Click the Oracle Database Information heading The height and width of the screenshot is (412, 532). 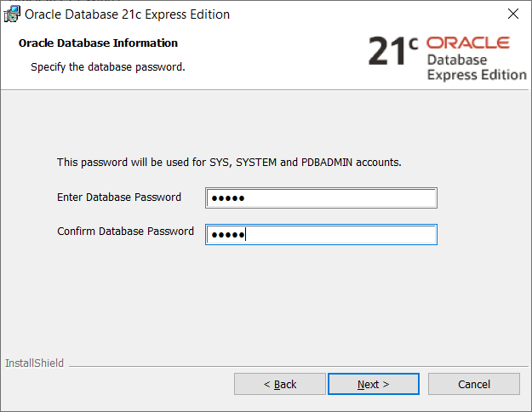[98, 43]
